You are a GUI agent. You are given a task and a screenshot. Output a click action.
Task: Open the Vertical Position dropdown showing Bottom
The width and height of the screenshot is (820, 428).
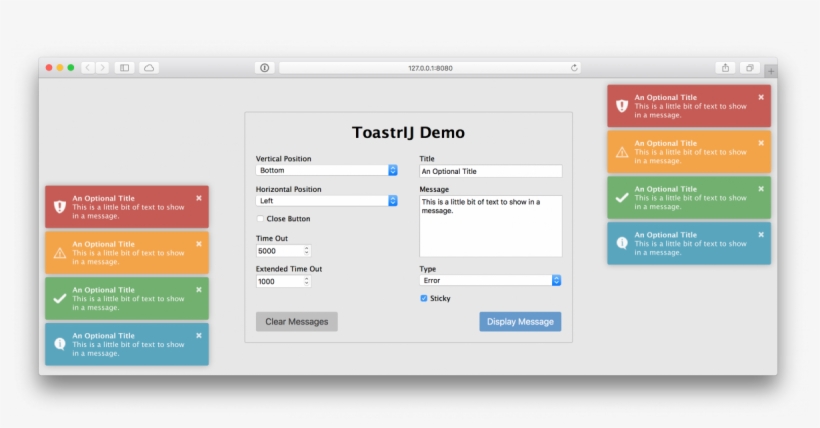pos(326,170)
